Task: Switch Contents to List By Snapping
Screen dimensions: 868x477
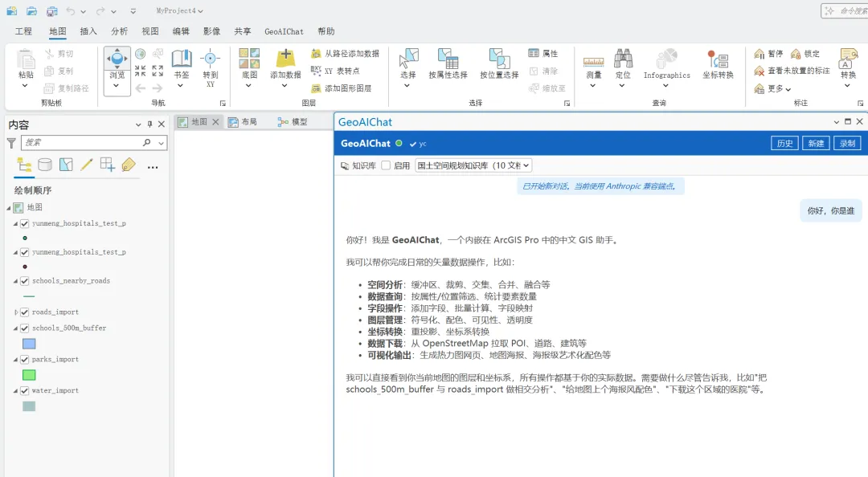Action: [108, 165]
